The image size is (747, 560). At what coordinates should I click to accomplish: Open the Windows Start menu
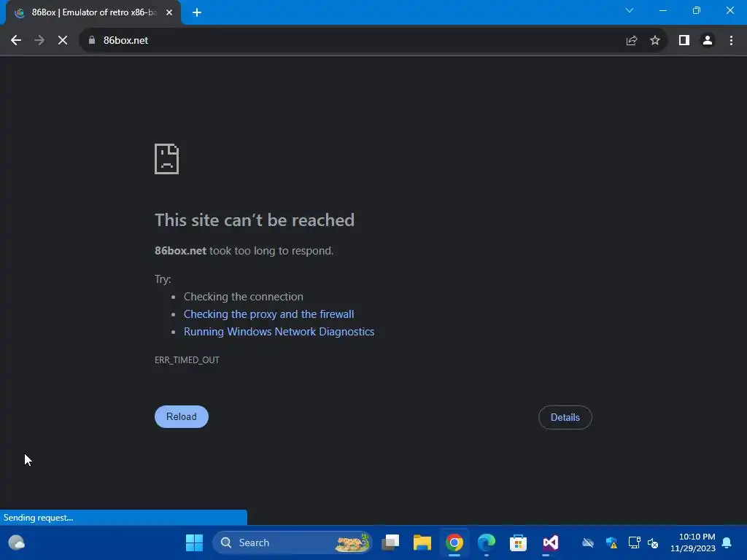pos(194,542)
